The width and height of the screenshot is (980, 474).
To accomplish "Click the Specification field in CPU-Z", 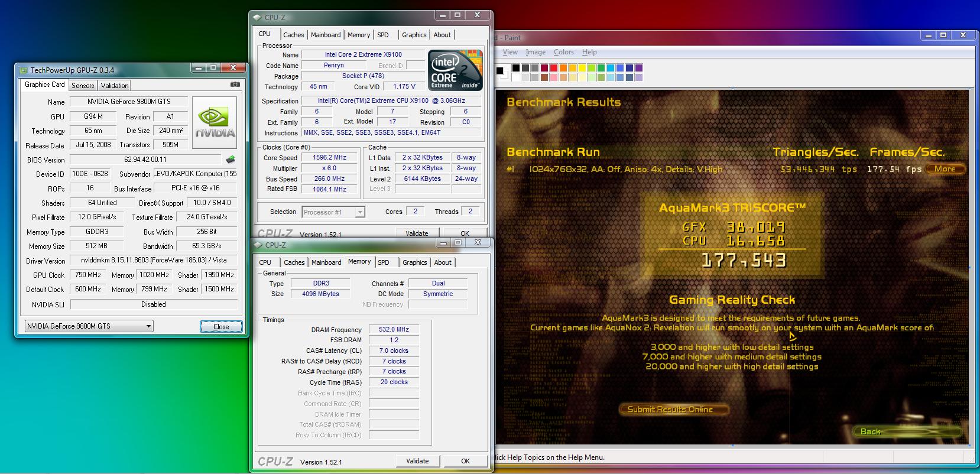I will coord(391,101).
